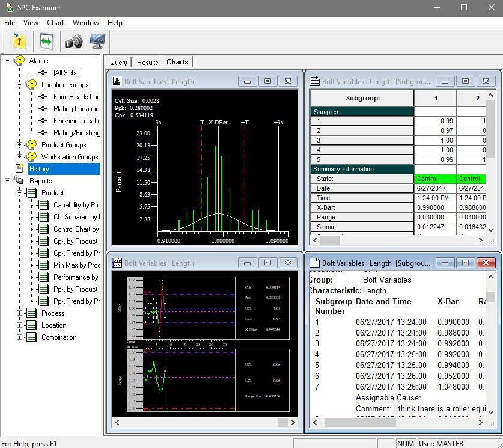This screenshot has height=448, width=503.
Task: Switch to the Query tab
Action: click(118, 62)
